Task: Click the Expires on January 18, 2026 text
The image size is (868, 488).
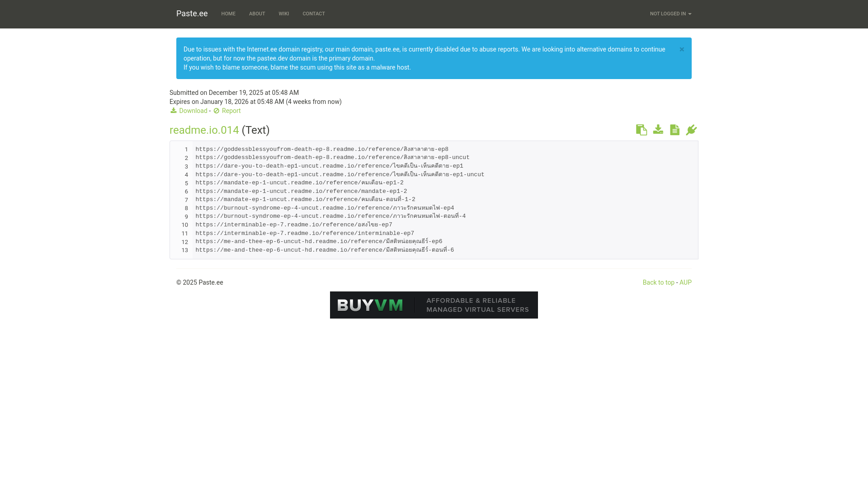Action: [255, 102]
